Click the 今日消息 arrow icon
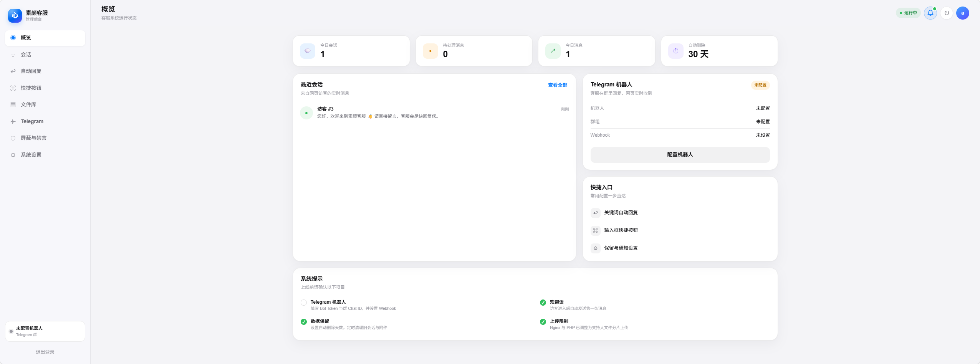This screenshot has width=980, height=364. click(553, 51)
